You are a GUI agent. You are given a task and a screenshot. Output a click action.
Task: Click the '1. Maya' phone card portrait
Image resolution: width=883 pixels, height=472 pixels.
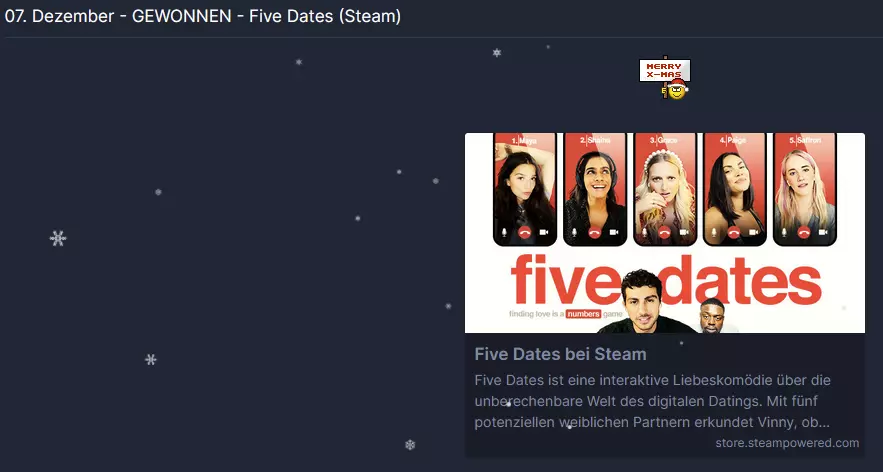[525, 189]
